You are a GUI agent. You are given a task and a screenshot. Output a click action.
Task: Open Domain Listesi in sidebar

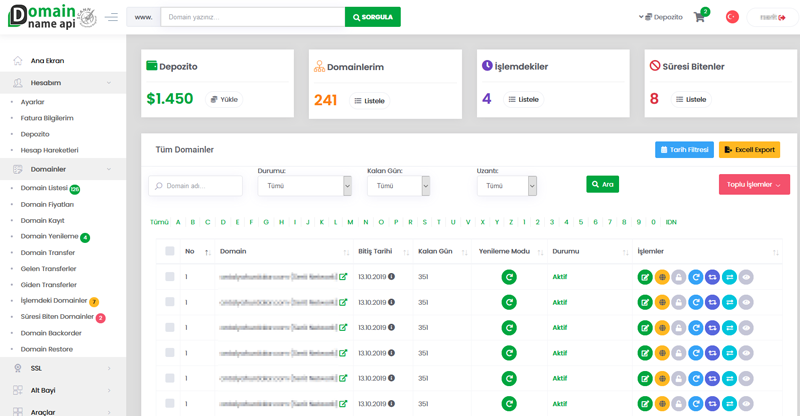[44, 188]
